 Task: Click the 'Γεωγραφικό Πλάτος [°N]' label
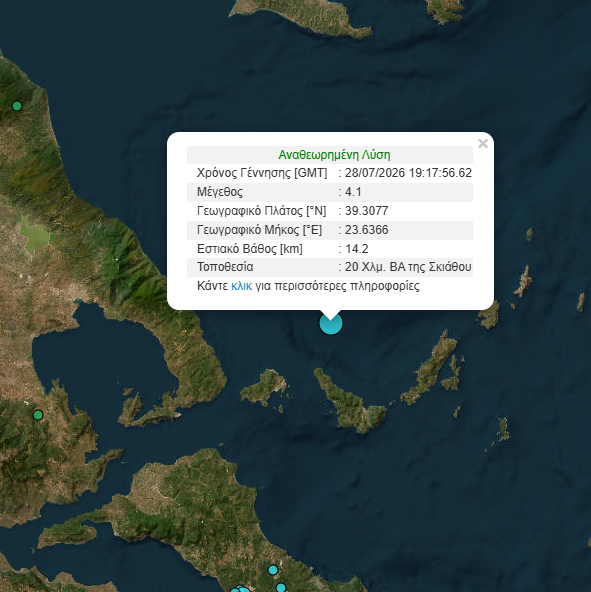261,211
